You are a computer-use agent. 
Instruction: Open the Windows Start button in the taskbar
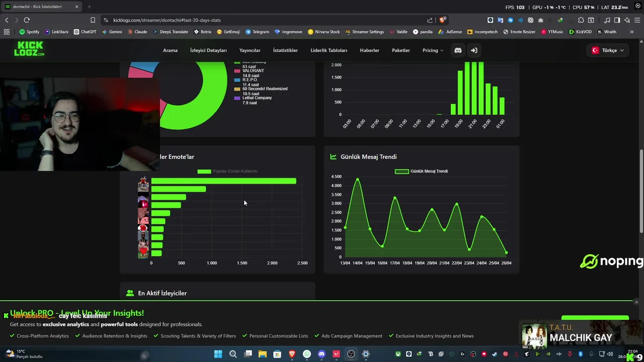[218, 354]
